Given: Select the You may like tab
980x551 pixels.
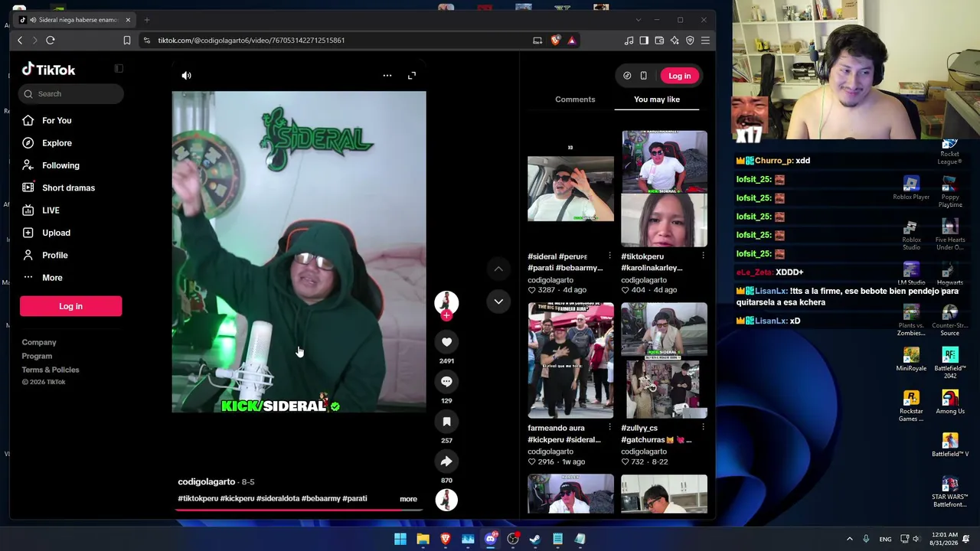Looking at the screenshot, I should [657, 99].
